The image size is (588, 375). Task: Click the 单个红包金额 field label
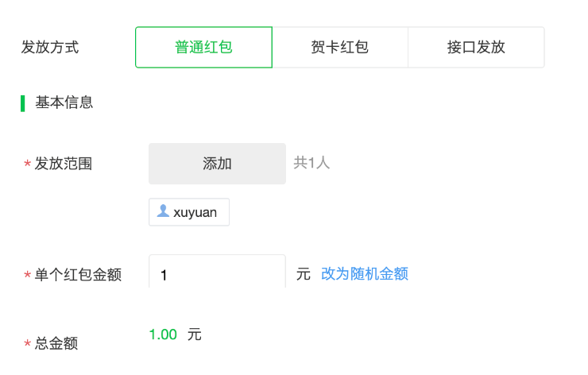(78, 275)
